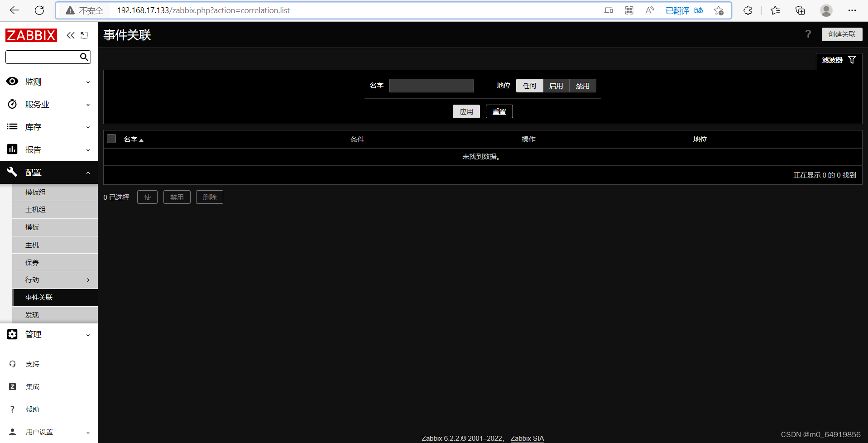
Task: Reload the page with refresh icon
Action: coord(39,10)
